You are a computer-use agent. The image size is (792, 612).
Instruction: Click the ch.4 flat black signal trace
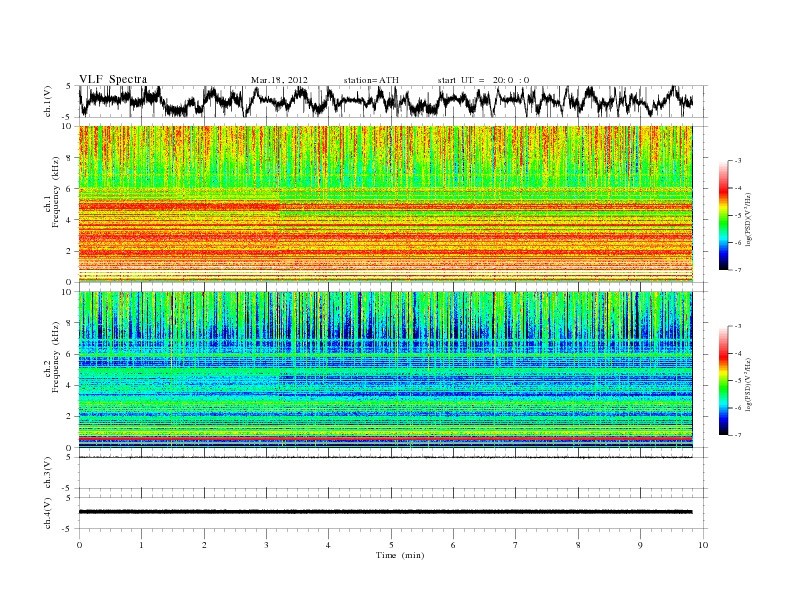click(385, 512)
